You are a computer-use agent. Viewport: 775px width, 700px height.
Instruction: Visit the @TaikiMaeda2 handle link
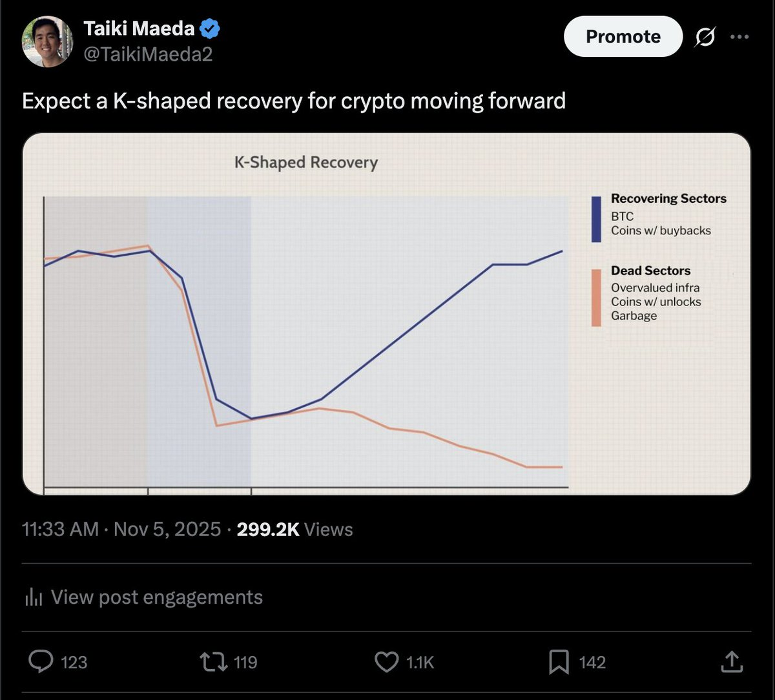(x=148, y=54)
